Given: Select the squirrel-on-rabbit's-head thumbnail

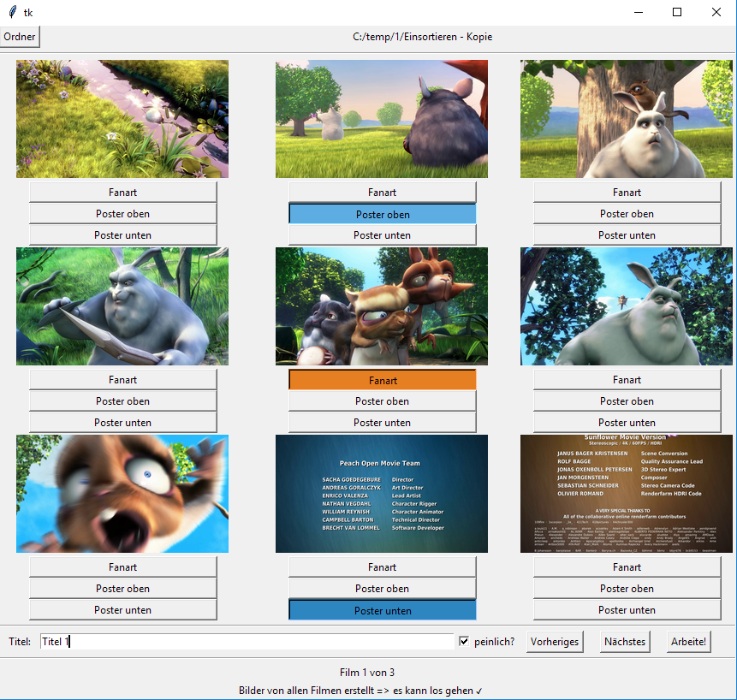Looking at the screenshot, I should (627, 119).
